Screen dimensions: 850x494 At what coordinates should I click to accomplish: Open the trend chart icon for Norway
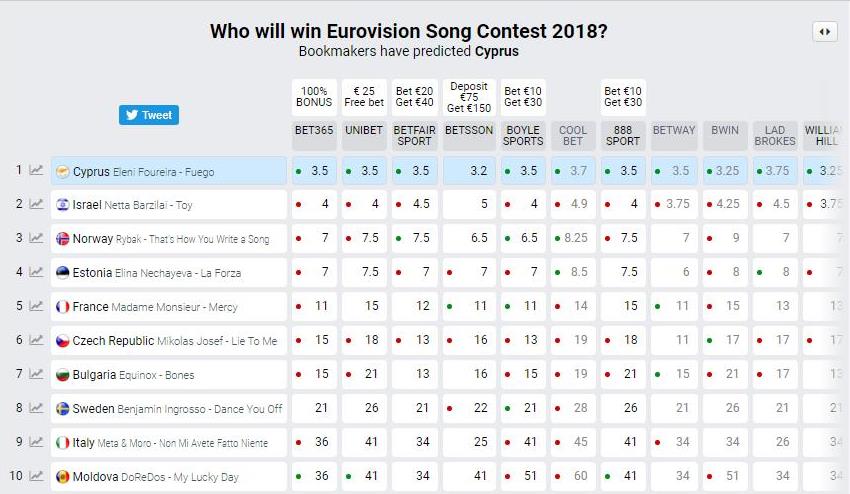pos(36,238)
